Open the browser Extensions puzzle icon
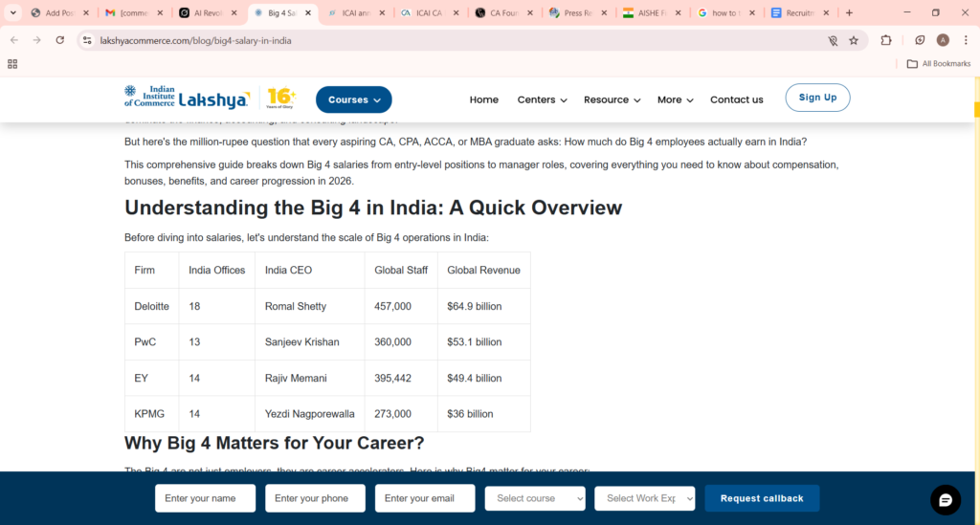 point(886,40)
